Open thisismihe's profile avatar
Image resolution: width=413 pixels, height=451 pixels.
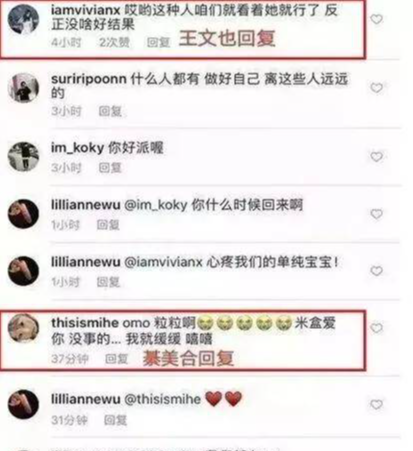click(23, 328)
